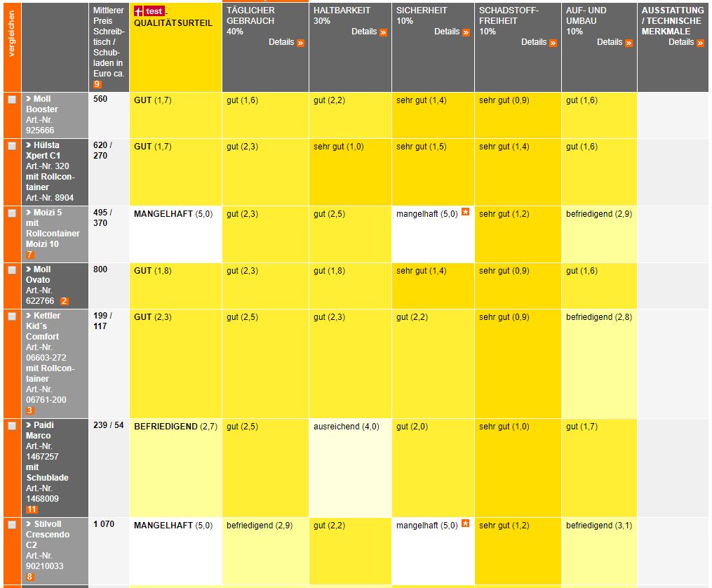Open Details under Sicherheit column
Screen dimensions: 712x588
coord(446,32)
